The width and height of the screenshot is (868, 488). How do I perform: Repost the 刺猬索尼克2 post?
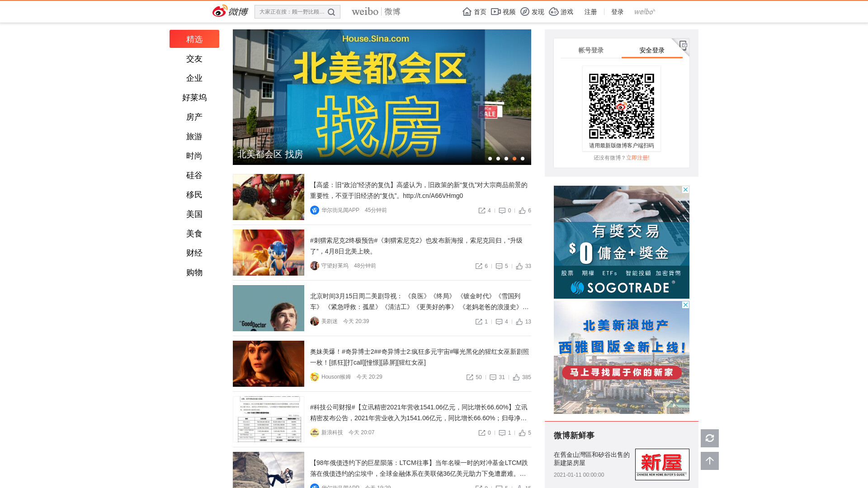pyautogui.click(x=479, y=266)
